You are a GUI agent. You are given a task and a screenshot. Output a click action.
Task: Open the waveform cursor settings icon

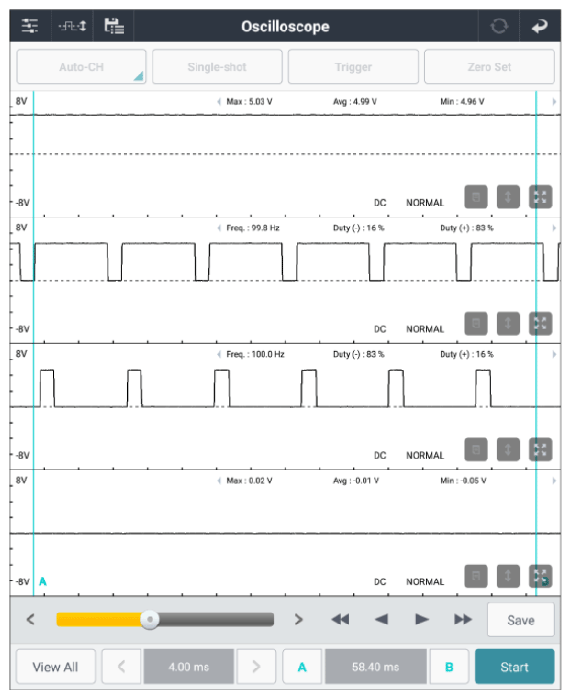[x=72, y=26]
